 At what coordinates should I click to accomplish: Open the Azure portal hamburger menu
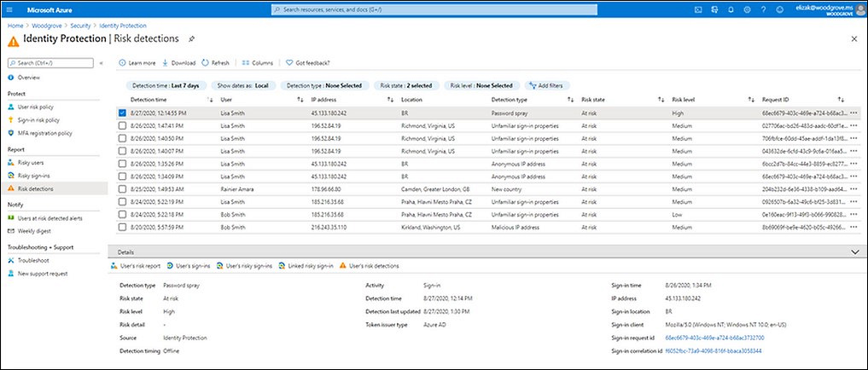(9, 9)
